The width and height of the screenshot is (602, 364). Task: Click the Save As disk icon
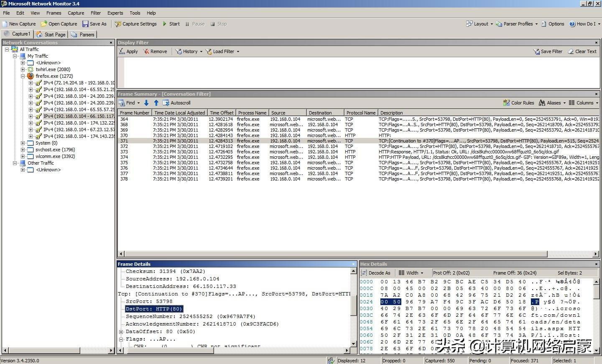(x=85, y=24)
